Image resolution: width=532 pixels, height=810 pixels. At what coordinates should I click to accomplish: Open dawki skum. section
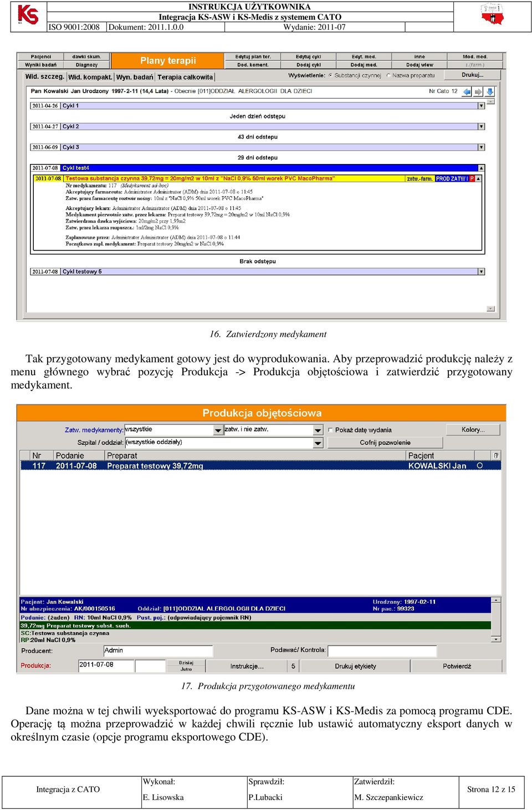coord(87,57)
